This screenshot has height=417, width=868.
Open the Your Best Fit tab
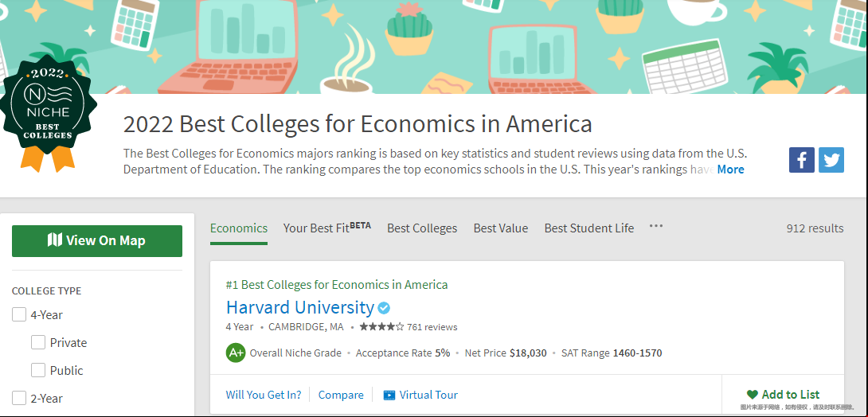pos(326,228)
